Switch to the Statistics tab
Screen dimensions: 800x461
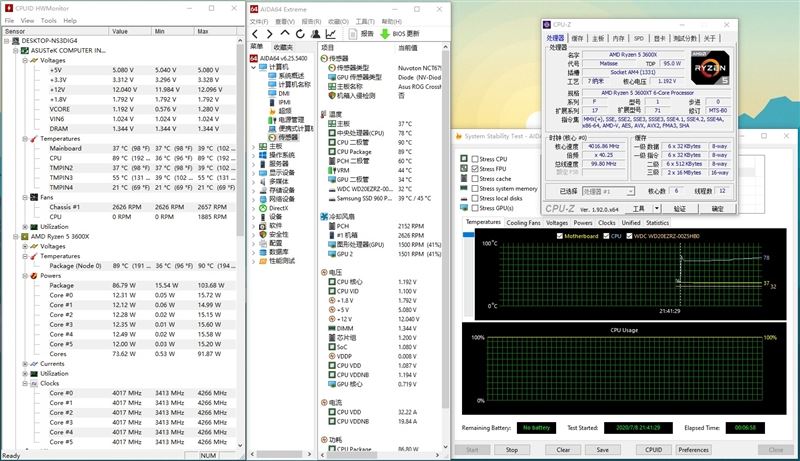[x=657, y=223]
